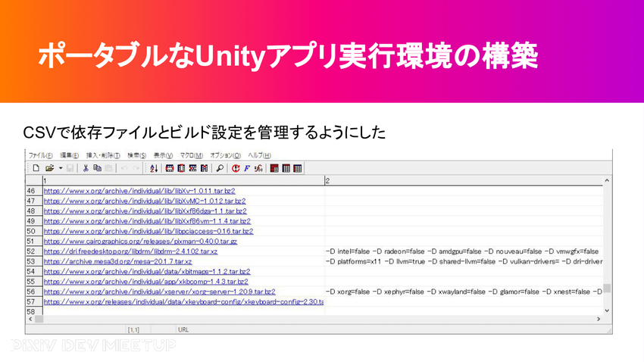Click vertical scrollbar down arrow
644x362 pixels.
pyautogui.click(x=607, y=311)
